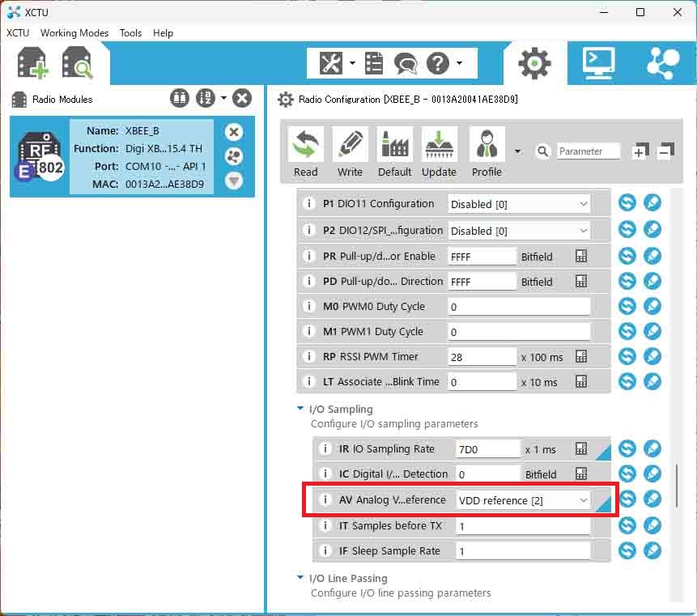This screenshot has height=616, width=697.
Task: Collapse the I/O Line Passing section
Action: point(300,578)
